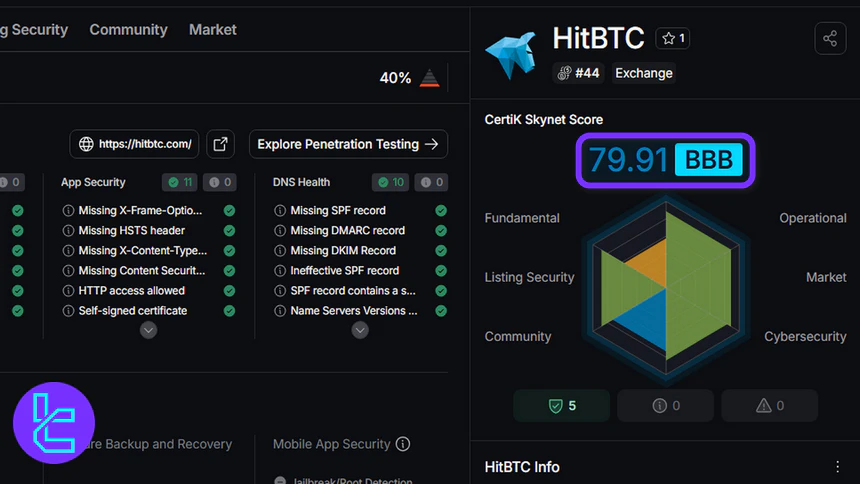Expand the DNS Health list chevron

[x=360, y=330]
